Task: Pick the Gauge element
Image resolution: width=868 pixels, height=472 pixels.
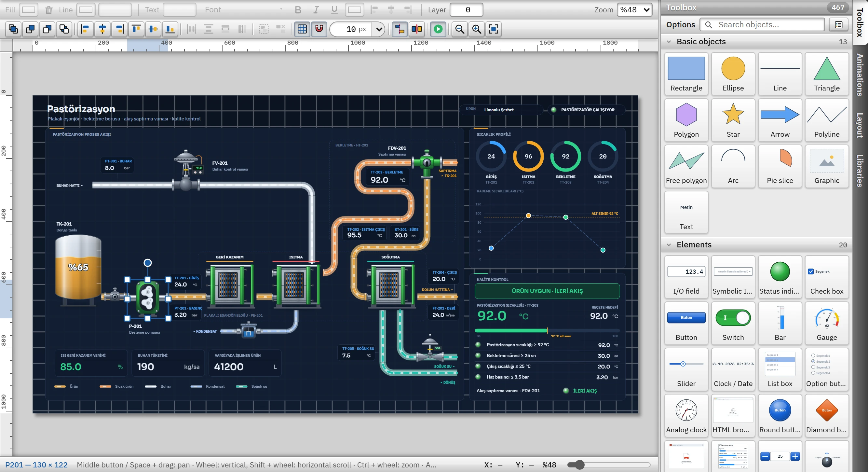Action: (827, 323)
